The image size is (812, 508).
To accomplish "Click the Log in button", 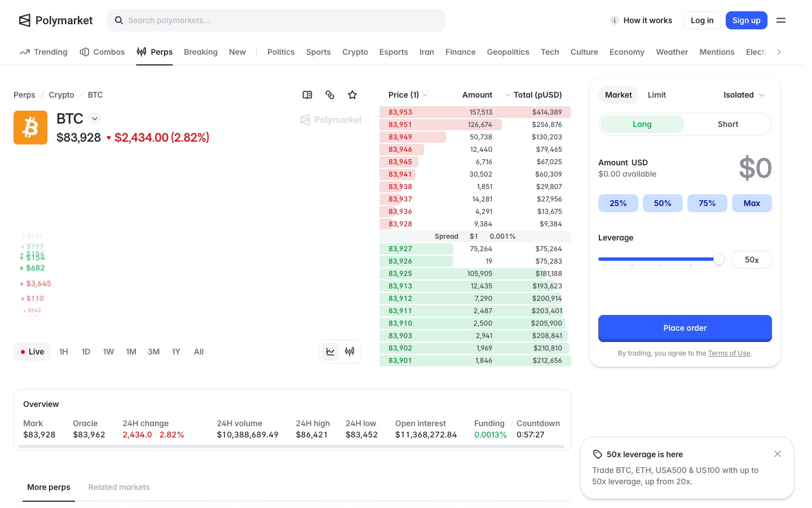I will click(x=702, y=20).
